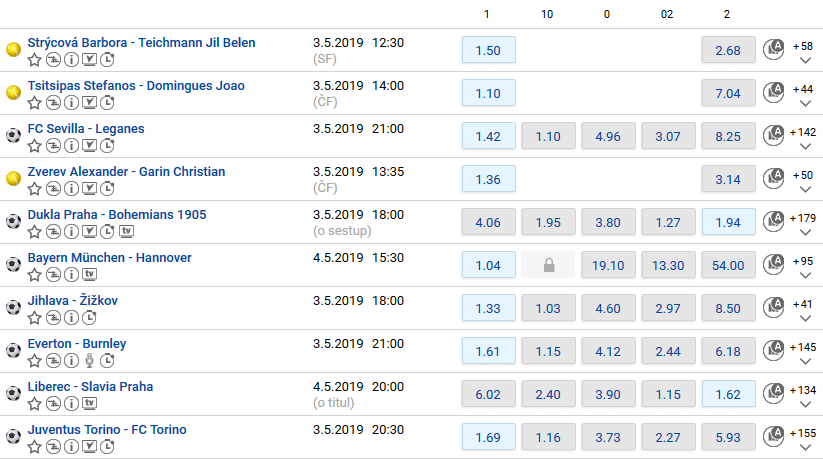This screenshot has height=459, width=823.
Task: Click the locked 10 odds for Bayern München
Action: click(x=548, y=265)
